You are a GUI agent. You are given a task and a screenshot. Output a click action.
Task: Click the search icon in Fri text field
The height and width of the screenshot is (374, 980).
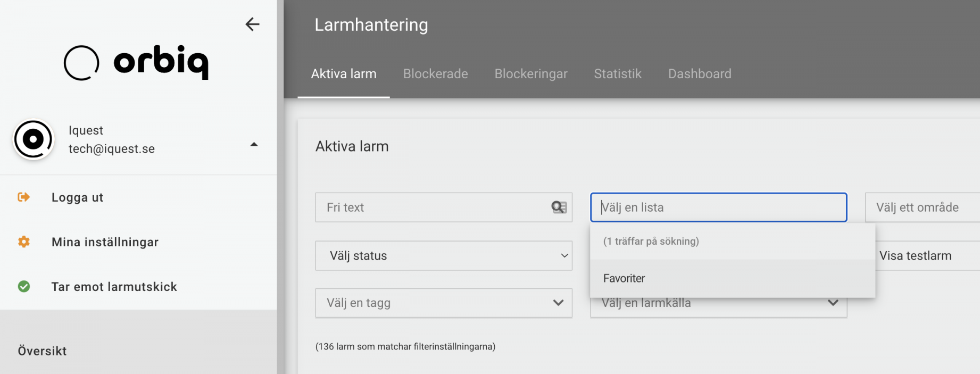point(559,207)
